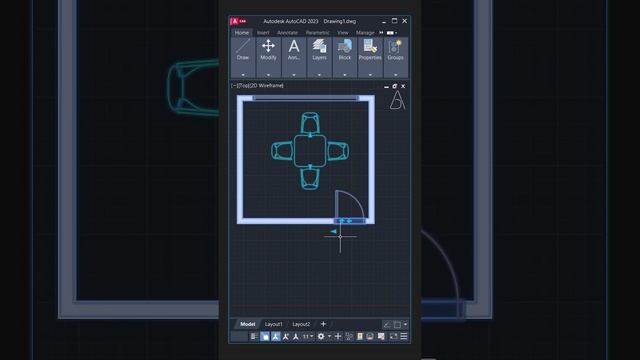Toggle the highlighted annotation visibility status button
This screenshot has width=640, height=360.
point(276,336)
